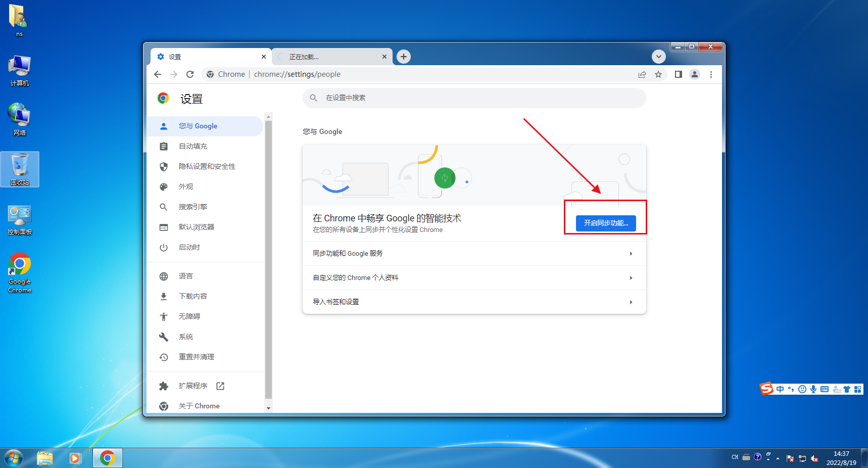Click the sidebar scrollbar up arrow

pos(268,117)
